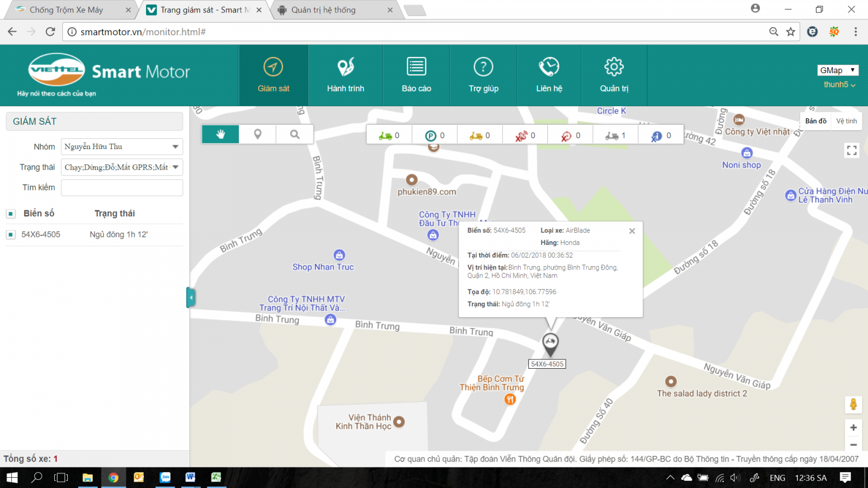Viewport: 868px width, 488px height.
Task: Toggle fullscreen map view
Action: click(x=852, y=150)
